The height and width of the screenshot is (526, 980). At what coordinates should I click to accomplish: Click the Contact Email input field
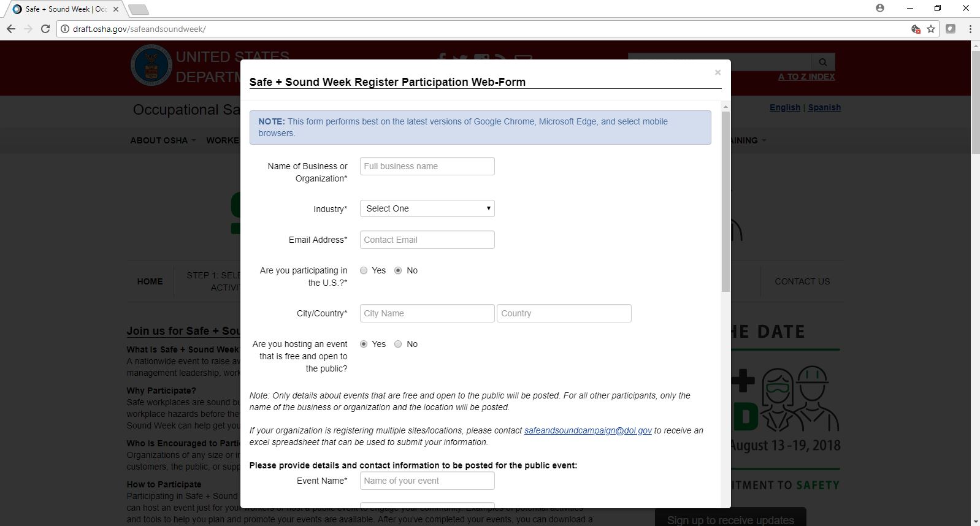coord(427,240)
